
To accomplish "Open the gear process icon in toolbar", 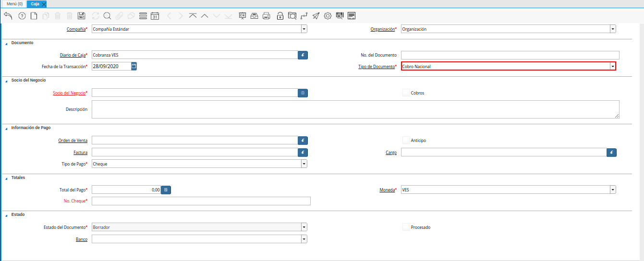I will [x=328, y=16].
